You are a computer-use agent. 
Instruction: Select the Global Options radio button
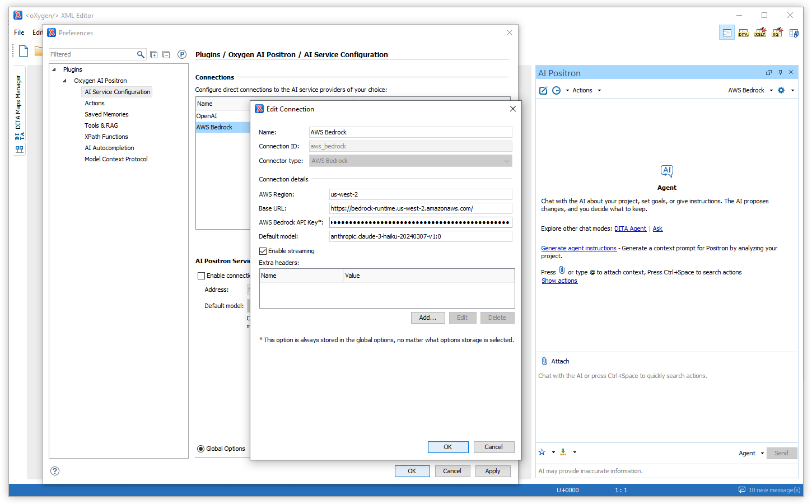[200, 449]
